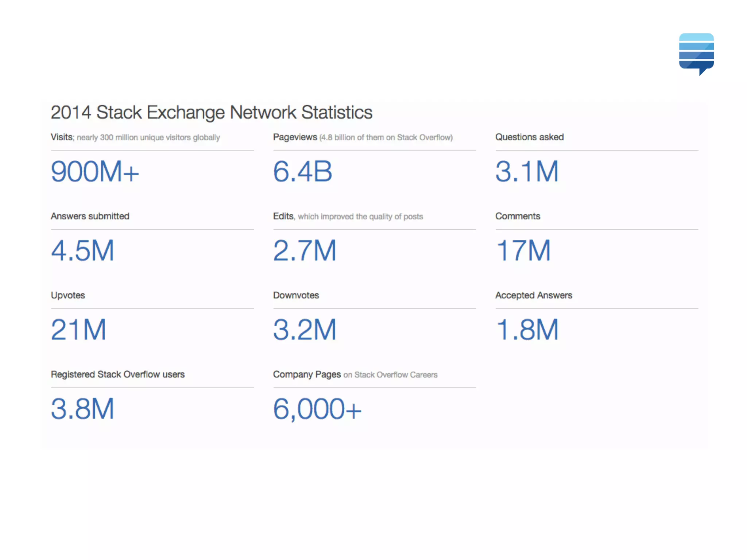Click the 'Upvotes' label
Screen dimensions: 747x560
pos(68,295)
